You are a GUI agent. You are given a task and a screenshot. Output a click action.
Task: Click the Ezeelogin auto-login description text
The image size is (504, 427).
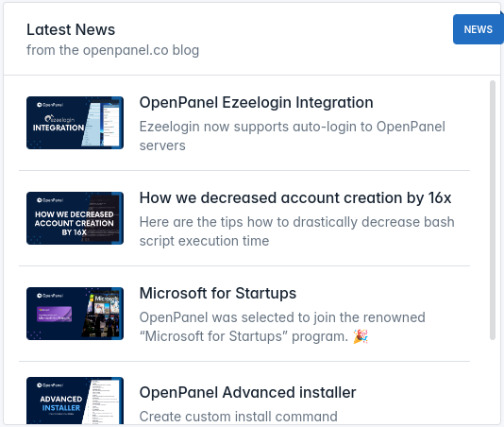pos(293,136)
